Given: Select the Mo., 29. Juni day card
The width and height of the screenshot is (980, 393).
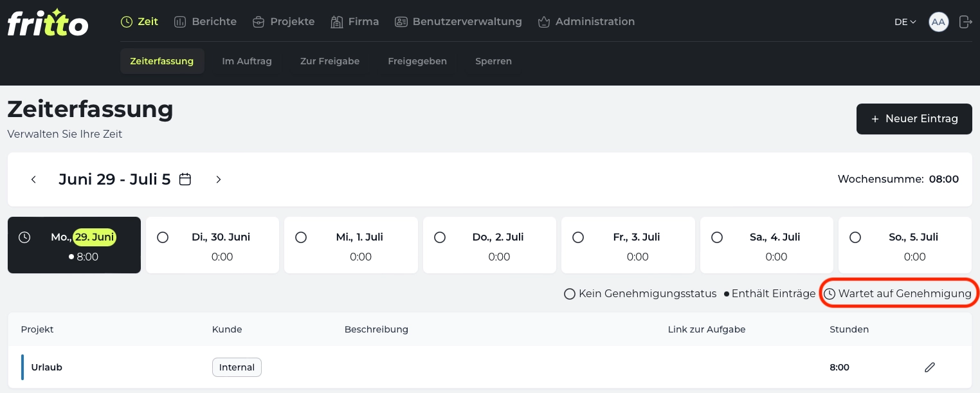Looking at the screenshot, I should click(75, 245).
